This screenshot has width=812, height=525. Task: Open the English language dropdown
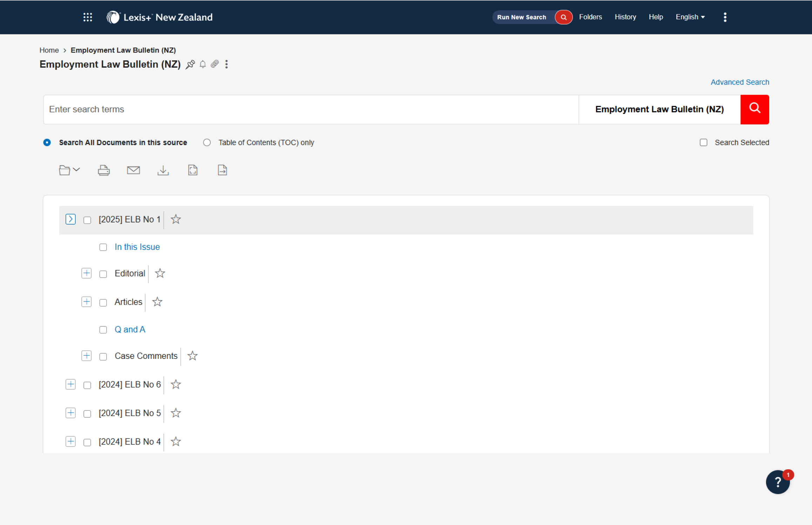[690, 17]
